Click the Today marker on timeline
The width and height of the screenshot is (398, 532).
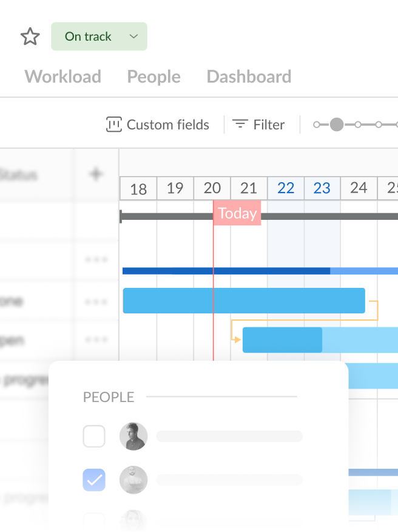pyautogui.click(x=237, y=213)
